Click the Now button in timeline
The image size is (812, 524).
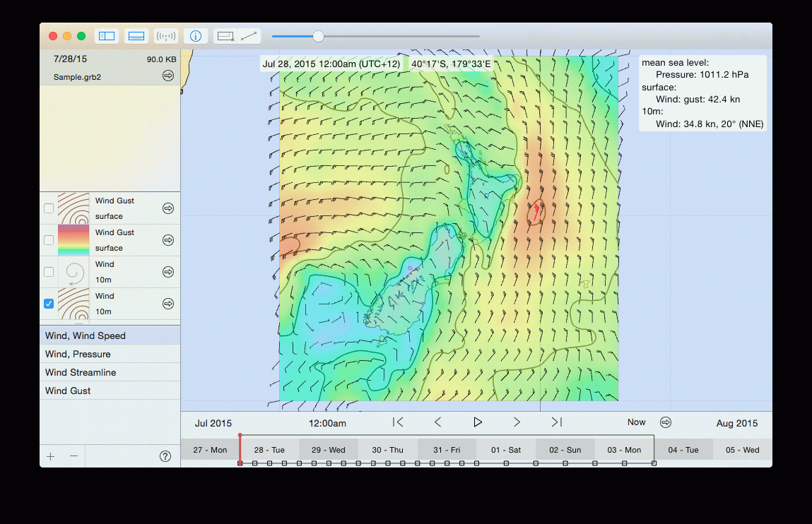(x=636, y=422)
